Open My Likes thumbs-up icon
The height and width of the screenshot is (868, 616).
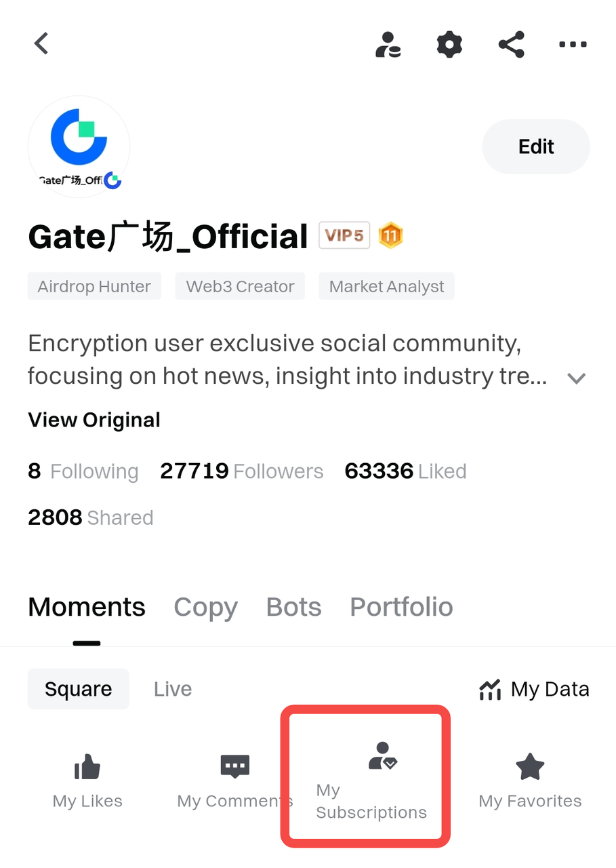pyautogui.click(x=87, y=768)
